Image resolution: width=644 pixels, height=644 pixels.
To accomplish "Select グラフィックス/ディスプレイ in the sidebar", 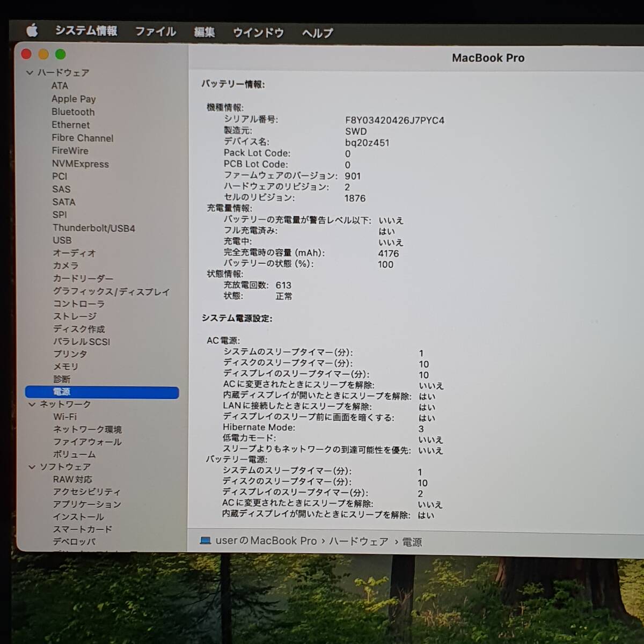I will point(111,291).
